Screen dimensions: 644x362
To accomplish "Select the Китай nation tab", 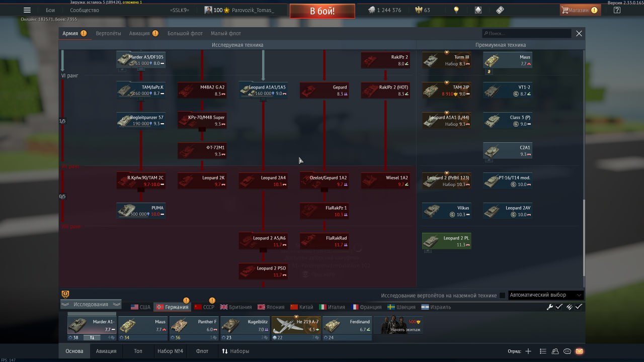I will click(x=302, y=307).
